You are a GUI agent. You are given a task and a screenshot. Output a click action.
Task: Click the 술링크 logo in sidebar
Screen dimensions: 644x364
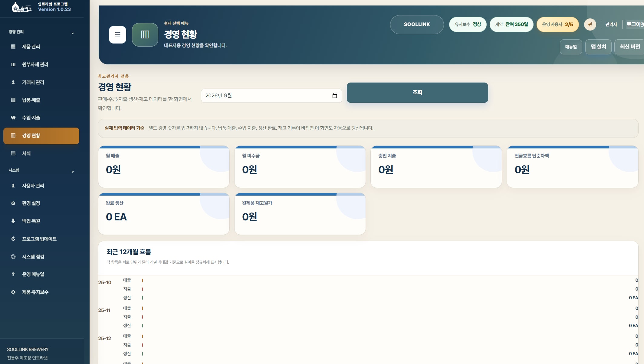click(x=21, y=7)
